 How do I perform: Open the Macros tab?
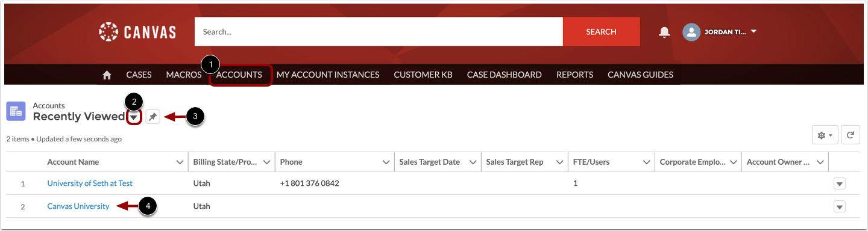pyautogui.click(x=184, y=75)
